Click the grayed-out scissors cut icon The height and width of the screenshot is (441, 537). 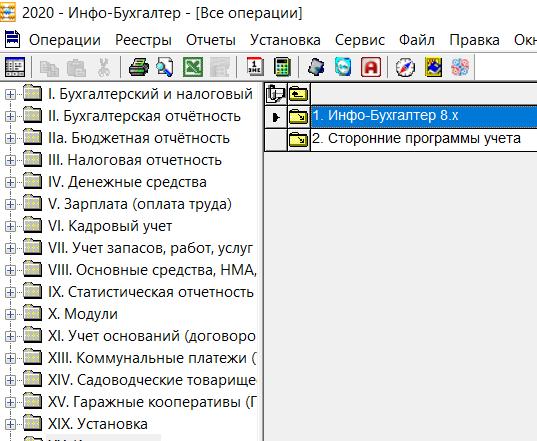click(x=103, y=67)
